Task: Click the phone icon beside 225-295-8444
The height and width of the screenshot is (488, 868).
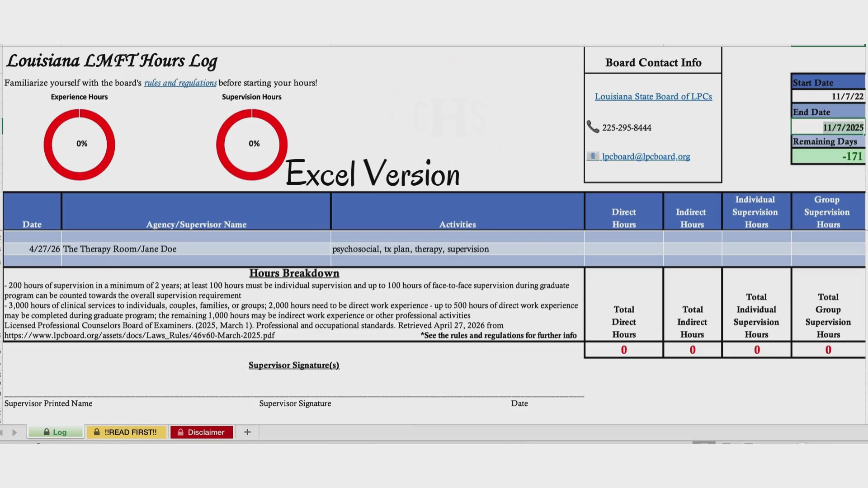Action: tap(593, 127)
